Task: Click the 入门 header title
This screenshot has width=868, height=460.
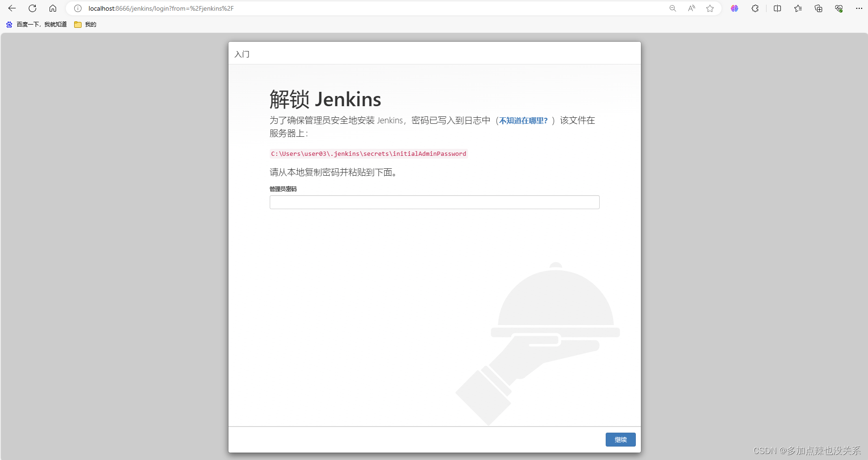Action: pyautogui.click(x=242, y=54)
